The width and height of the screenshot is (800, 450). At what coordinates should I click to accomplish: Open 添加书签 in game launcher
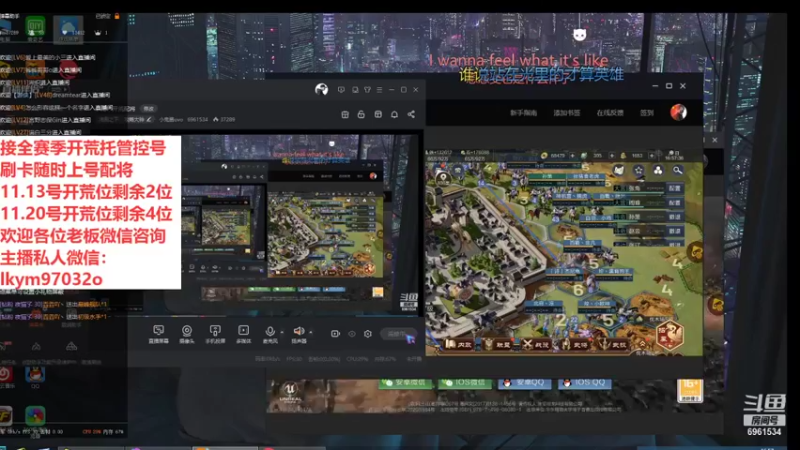[x=567, y=113]
